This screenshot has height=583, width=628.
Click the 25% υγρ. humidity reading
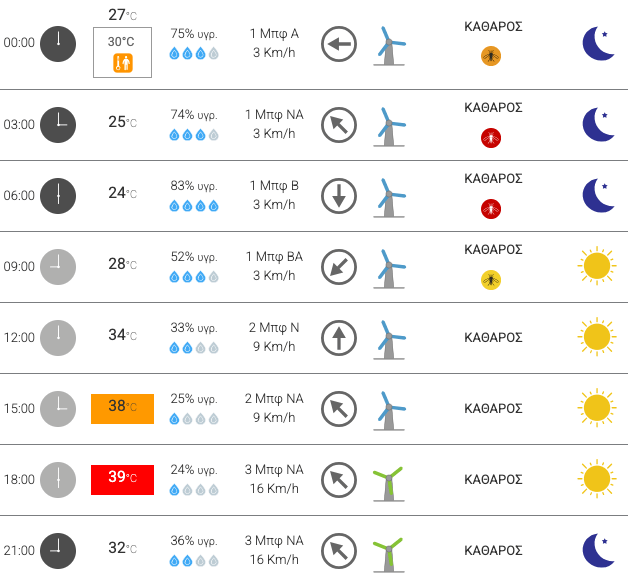click(194, 399)
